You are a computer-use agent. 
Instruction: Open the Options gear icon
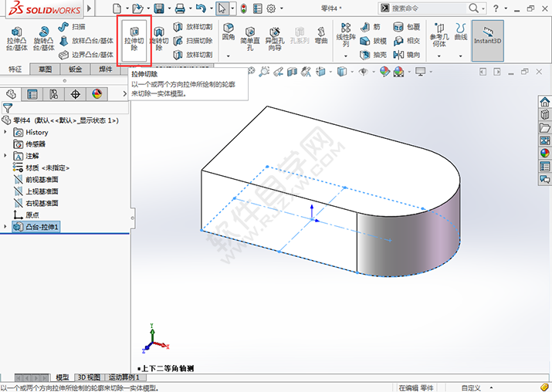coord(271,8)
